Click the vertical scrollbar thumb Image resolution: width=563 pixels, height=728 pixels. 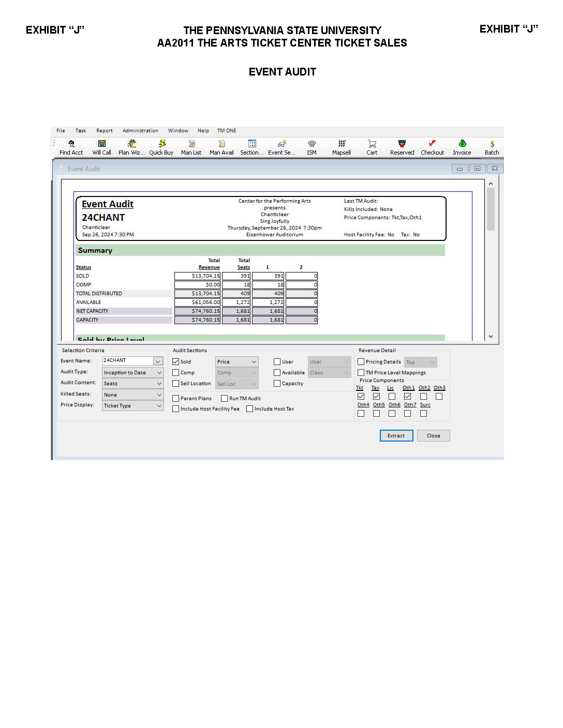(491, 209)
